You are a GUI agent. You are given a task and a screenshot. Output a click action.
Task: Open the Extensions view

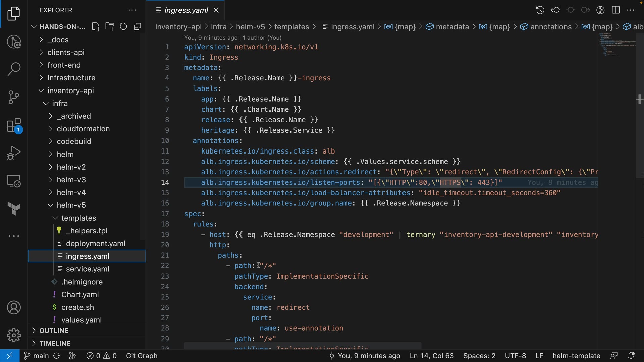coord(14,126)
